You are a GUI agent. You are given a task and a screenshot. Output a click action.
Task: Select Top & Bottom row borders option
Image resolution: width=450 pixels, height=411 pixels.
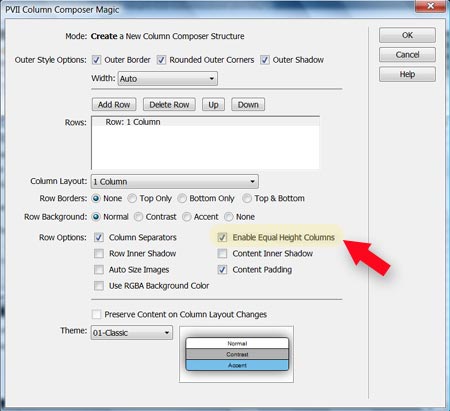(x=247, y=198)
